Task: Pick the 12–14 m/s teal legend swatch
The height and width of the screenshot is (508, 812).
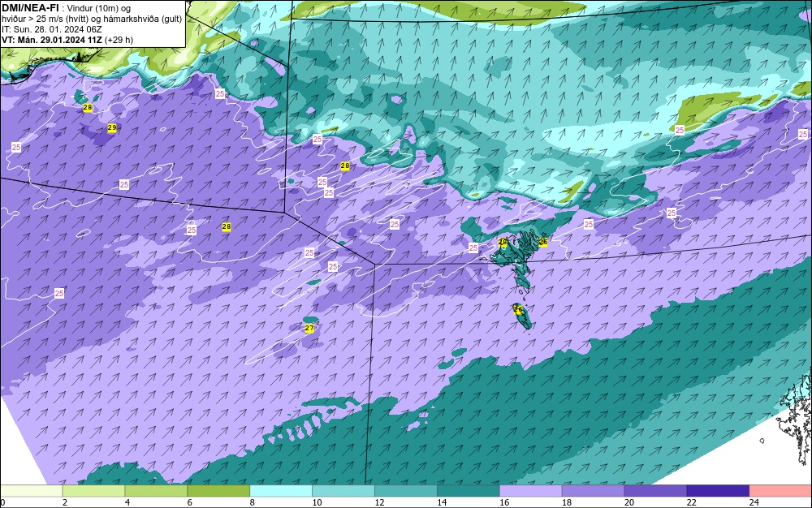Action: point(406,491)
